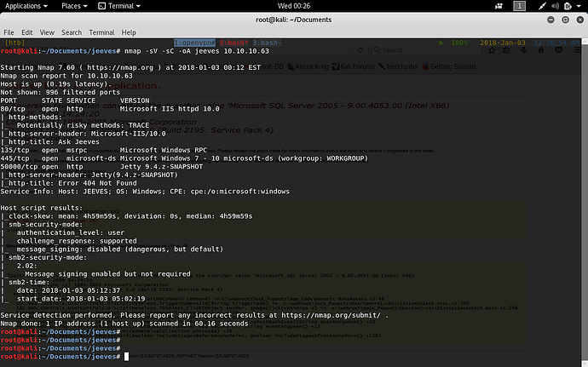Open the Places menu
The height and width of the screenshot is (367, 588).
pos(74,6)
